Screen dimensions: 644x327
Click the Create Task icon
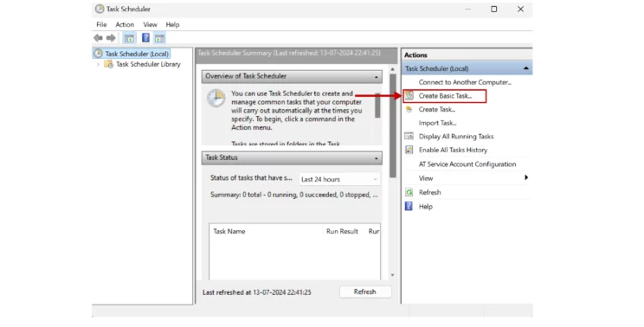(409, 109)
